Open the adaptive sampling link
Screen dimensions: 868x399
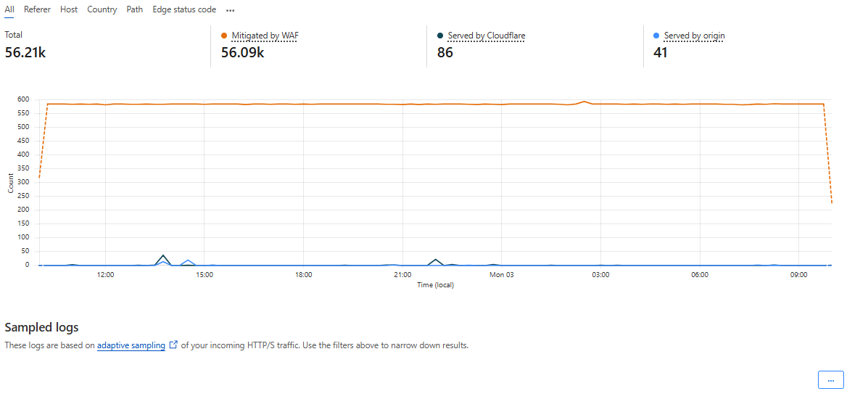[x=131, y=345]
